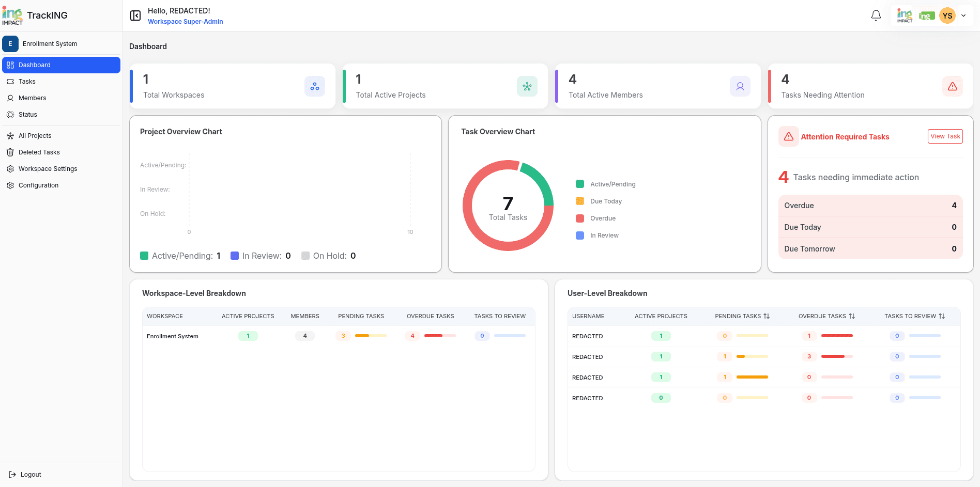Open Status page in sidebar
This screenshot has width=980, height=487.
[x=61, y=115]
